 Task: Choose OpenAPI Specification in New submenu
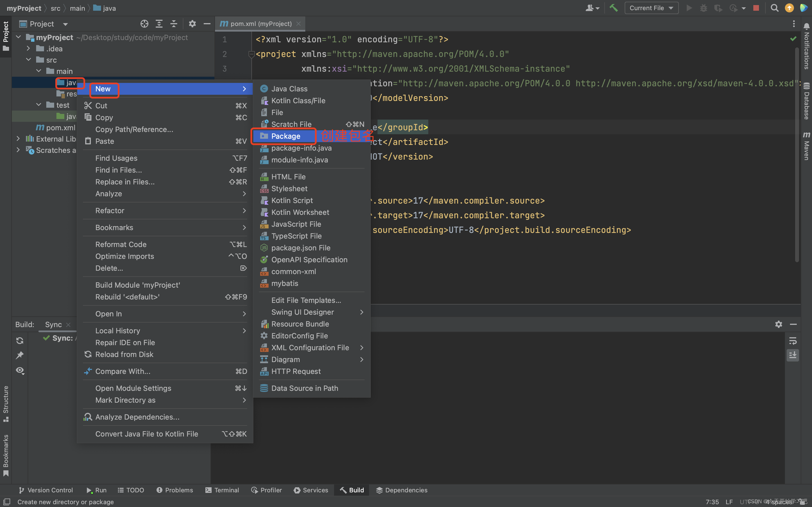(311, 259)
